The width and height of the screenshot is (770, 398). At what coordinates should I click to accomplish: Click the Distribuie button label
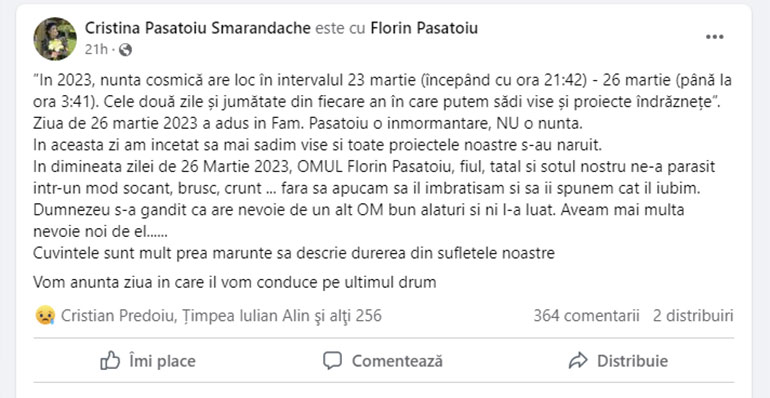coord(632,361)
